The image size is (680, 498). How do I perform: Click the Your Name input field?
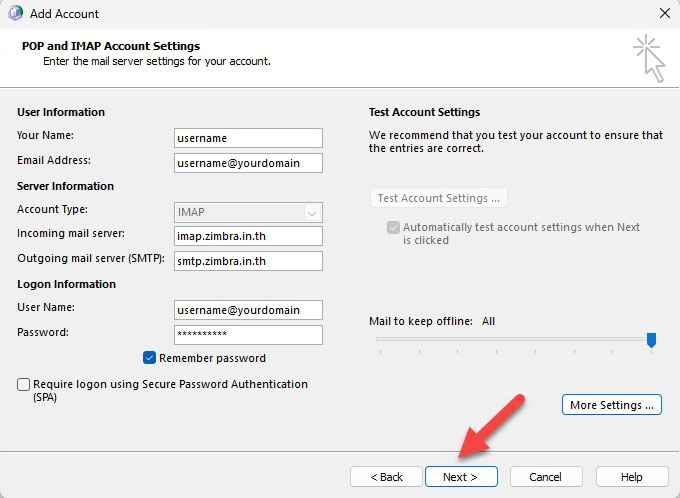tap(248, 138)
